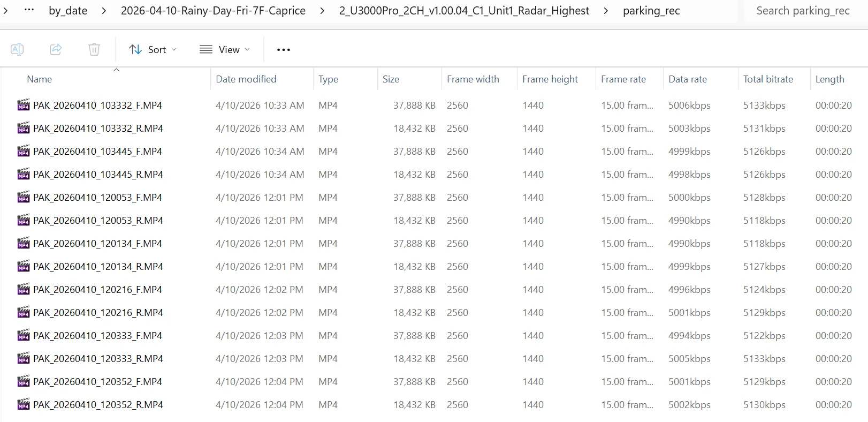Sort by Date modified column header
This screenshot has height=422, width=868.
(x=246, y=79)
